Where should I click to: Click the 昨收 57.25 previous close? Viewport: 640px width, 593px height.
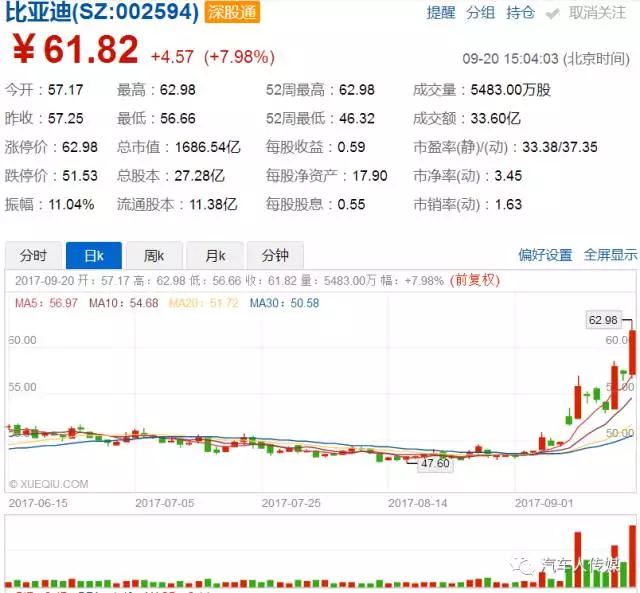tap(44, 118)
